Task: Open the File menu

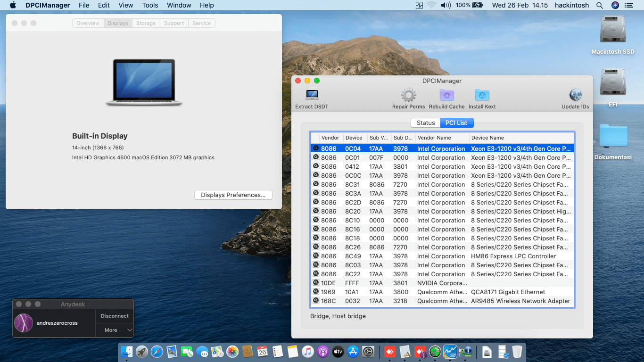Action: pyautogui.click(x=84, y=5)
